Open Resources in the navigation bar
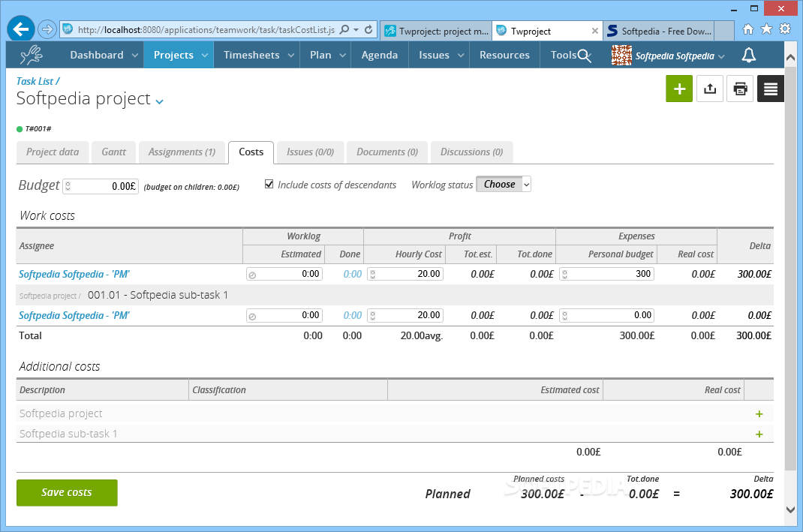803x532 pixels. [x=504, y=55]
